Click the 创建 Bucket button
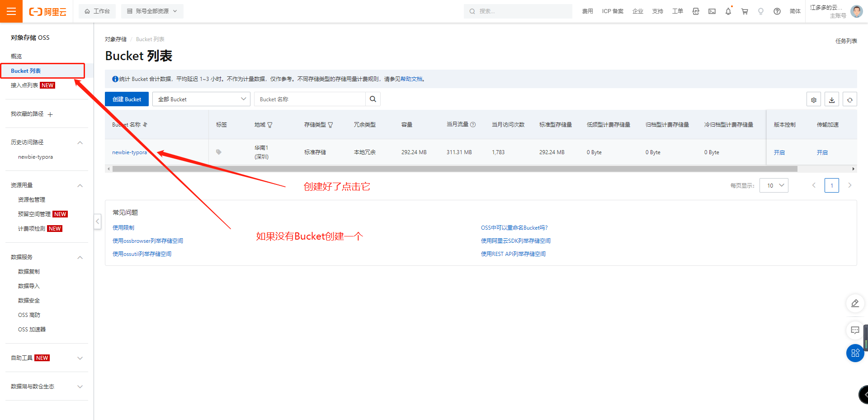 tap(127, 99)
